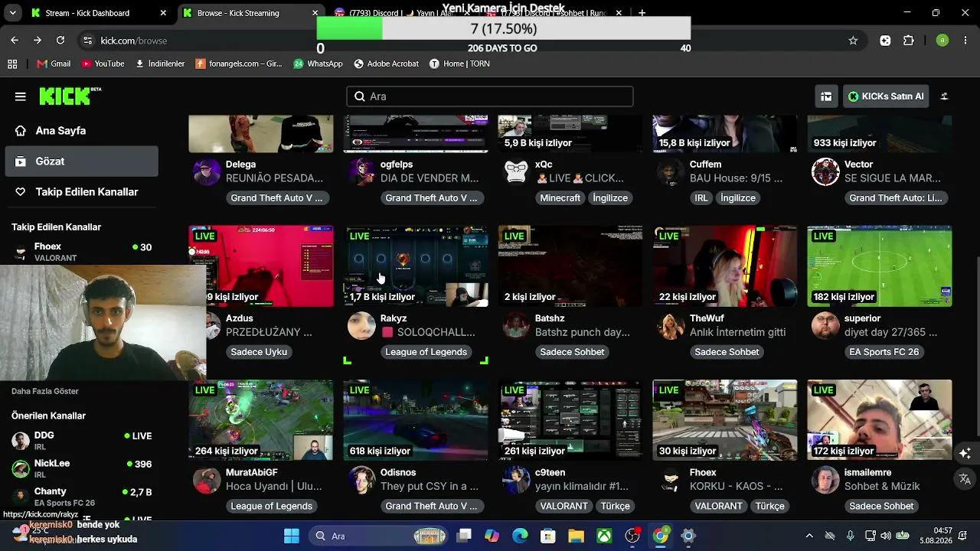Open the Chrome extensions puzzle icon
Image resolution: width=980 pixels, height=551 pixels.
(909, 41)
